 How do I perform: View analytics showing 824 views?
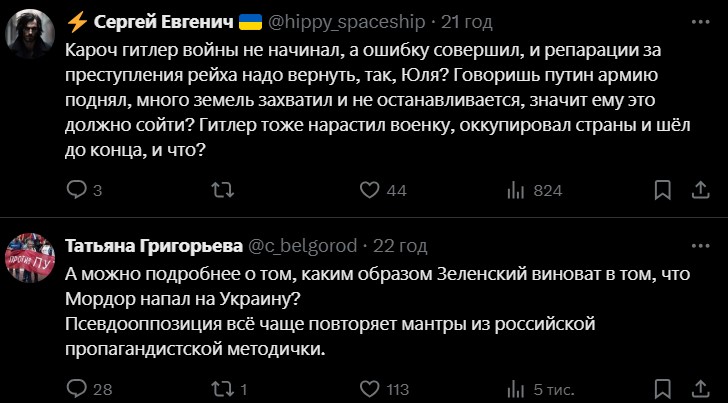coord(517,190)
